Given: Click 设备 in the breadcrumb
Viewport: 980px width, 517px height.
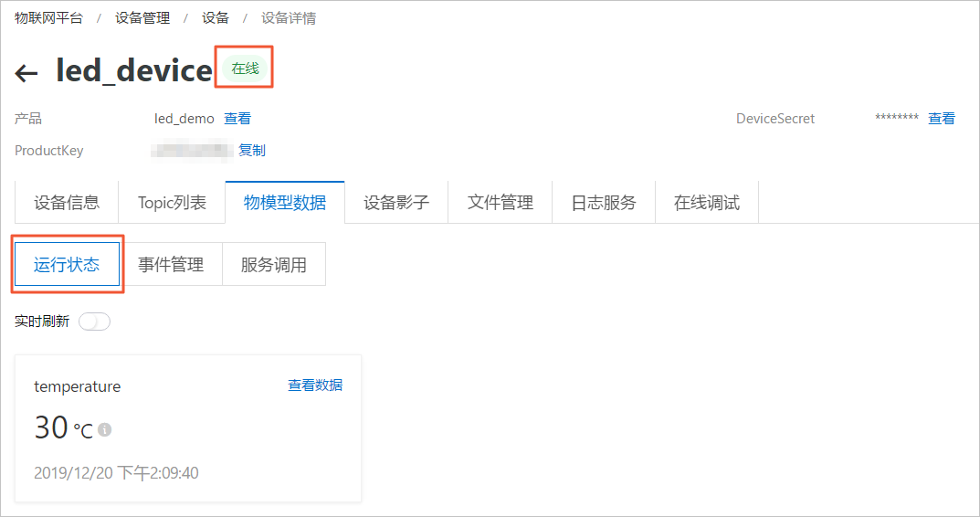Looking at the screenshot, I should (x=216, y=18).
